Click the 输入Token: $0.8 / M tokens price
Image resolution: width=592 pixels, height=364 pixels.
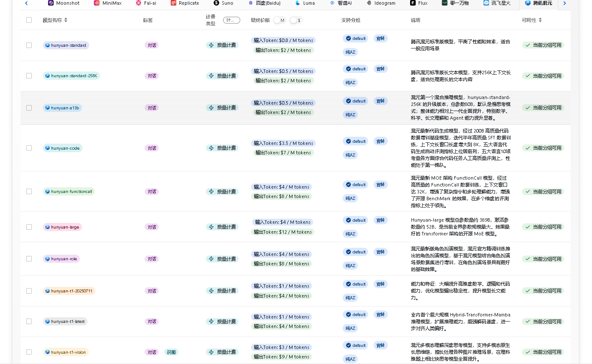pyautogui.click(x=283, y=40)
